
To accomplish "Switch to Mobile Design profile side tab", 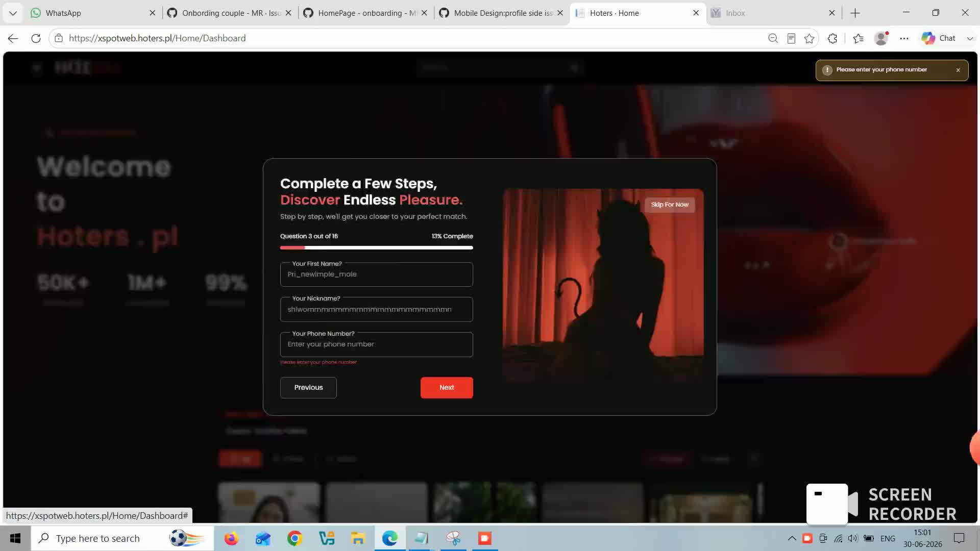I will [502, 13].
